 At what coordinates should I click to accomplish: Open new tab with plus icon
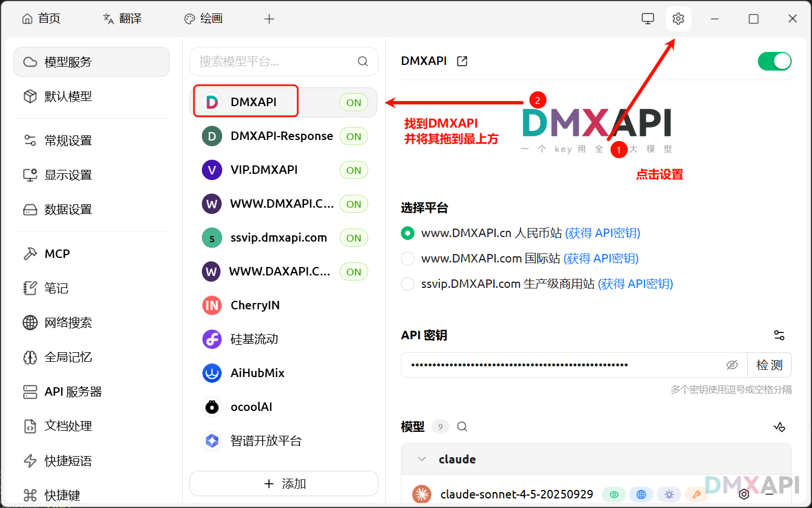(269, 19)
